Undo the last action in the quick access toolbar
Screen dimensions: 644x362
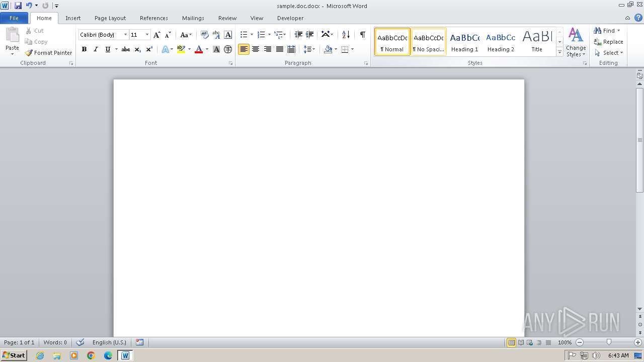29,6
